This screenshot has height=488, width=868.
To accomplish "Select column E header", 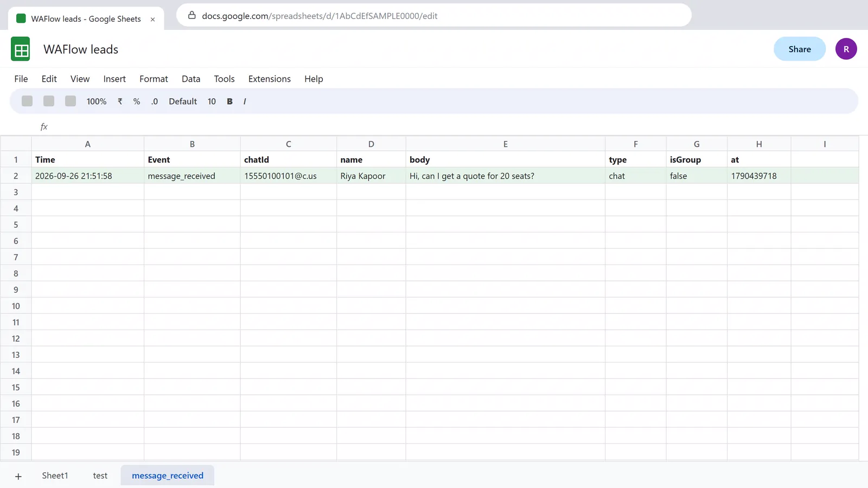I will (506, 144).
